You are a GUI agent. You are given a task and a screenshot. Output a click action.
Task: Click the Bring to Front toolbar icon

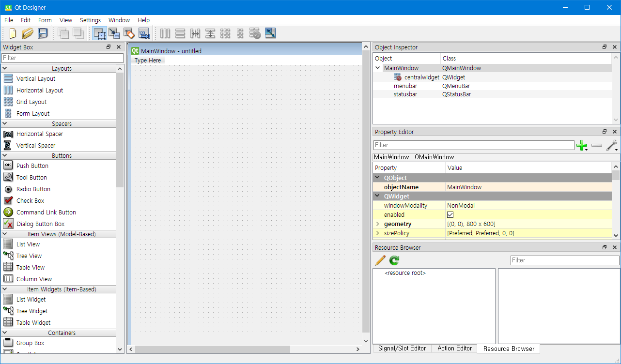(x=78, y=33)
